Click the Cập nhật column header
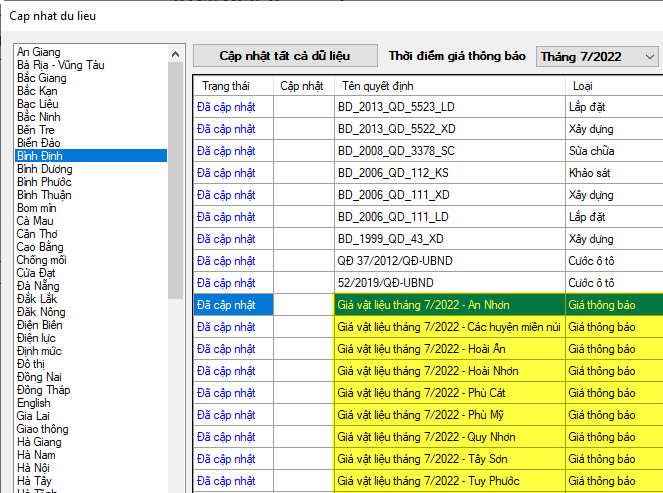The image size is (663, 493). pyautogui.click(x=301, y=85)
